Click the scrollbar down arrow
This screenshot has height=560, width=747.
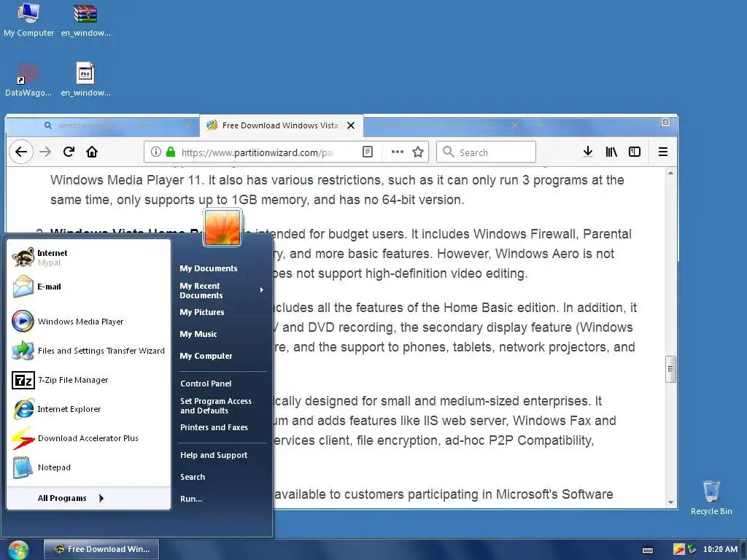[x=670, y=502]
